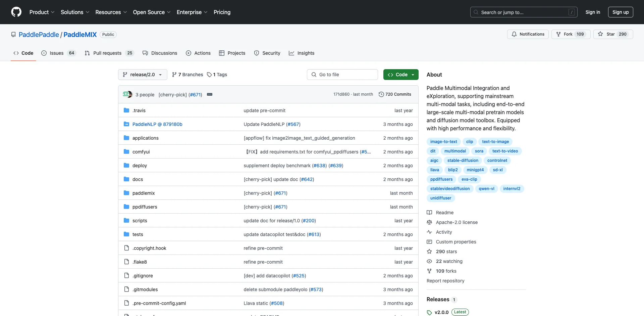Open the commit hash 171d860
The height and width of the screenshot is (316, 644).
(x=341, y=94)
